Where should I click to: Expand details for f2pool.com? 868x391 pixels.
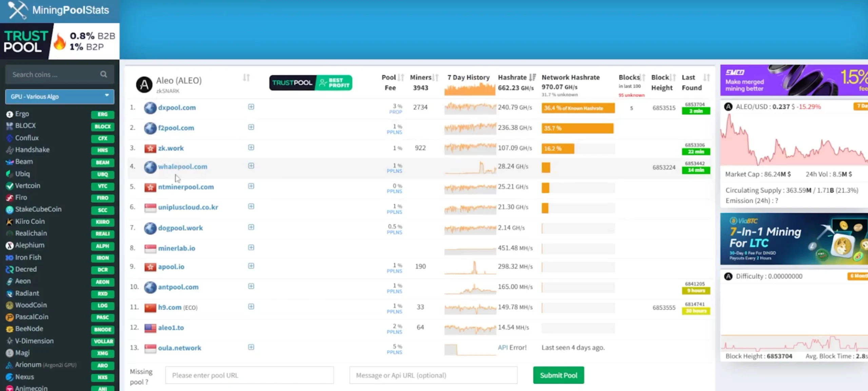point(251,127)
